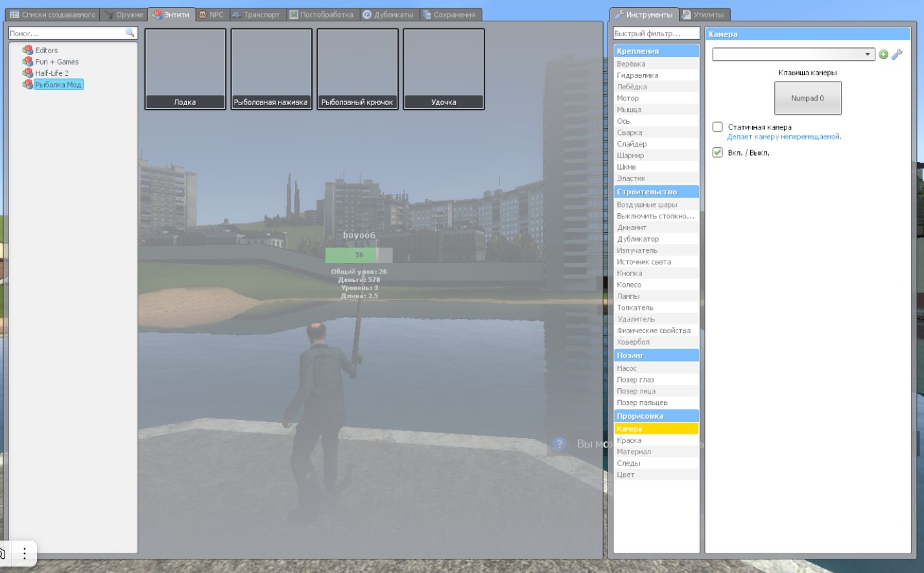Select the Позер лица tool
This screenshot has height=573, width=924.
tap(656, 391)
